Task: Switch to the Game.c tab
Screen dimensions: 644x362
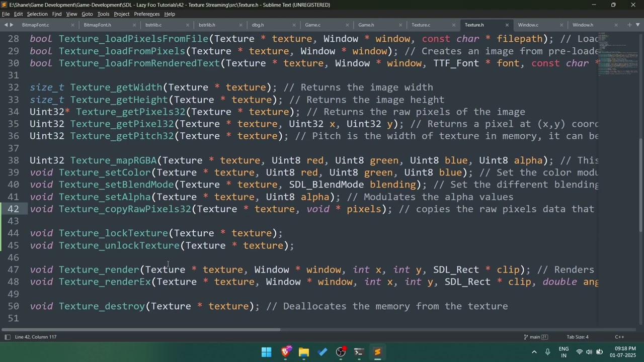Action: 312,25
